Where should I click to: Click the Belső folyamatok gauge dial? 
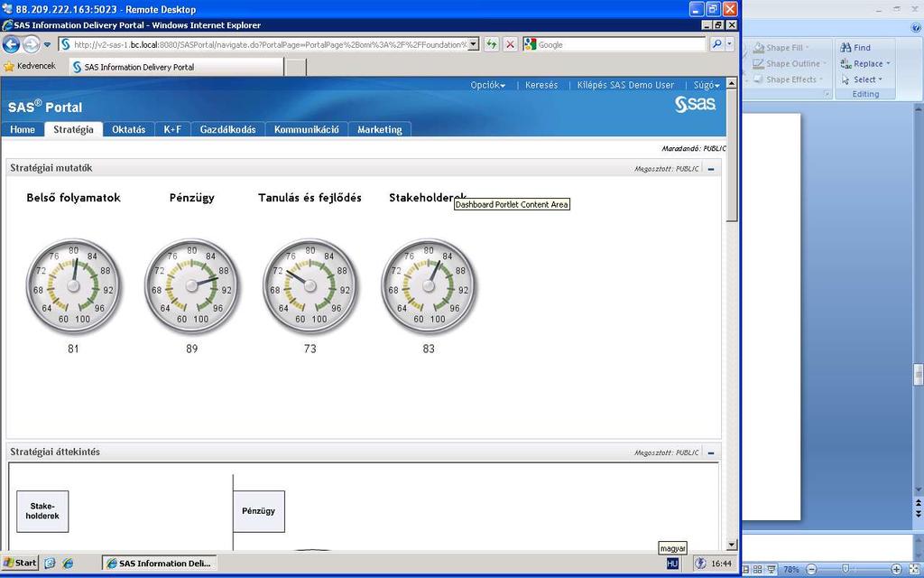click(73, 286)
